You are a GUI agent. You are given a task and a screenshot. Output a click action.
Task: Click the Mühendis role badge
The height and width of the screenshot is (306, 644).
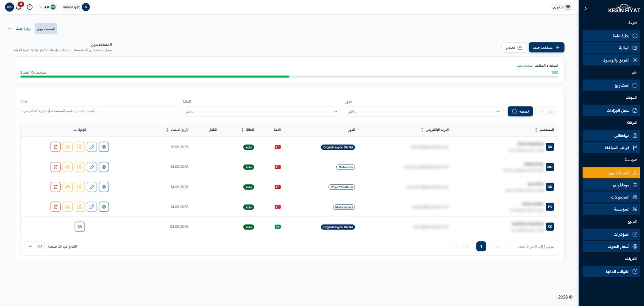(x=345, y=167)
